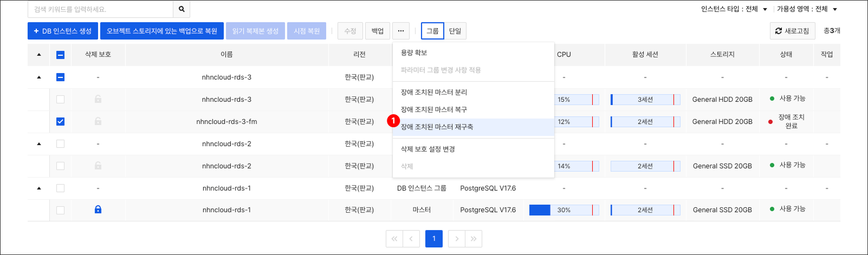
Task: Click 읽기 복제본 생성 button
Action: pyautogui.click(x=255, y=31)
